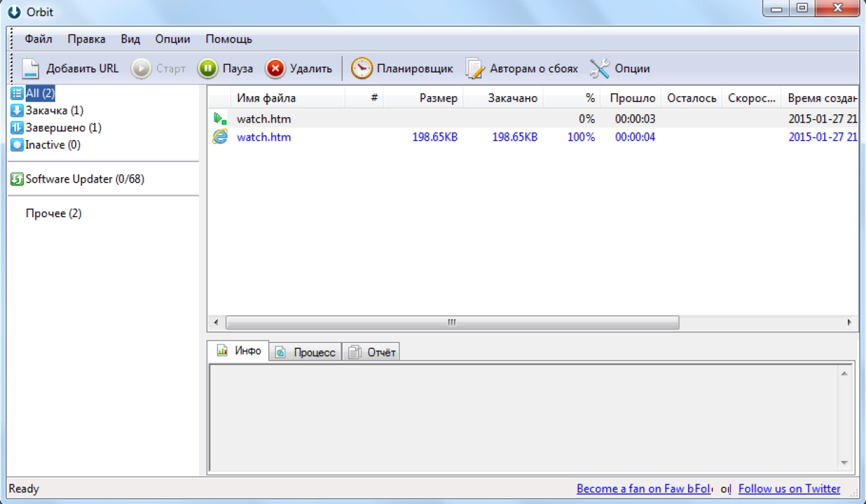
Task: Click the green downloading icon of first watch.htm
Action: pos(220,119)
